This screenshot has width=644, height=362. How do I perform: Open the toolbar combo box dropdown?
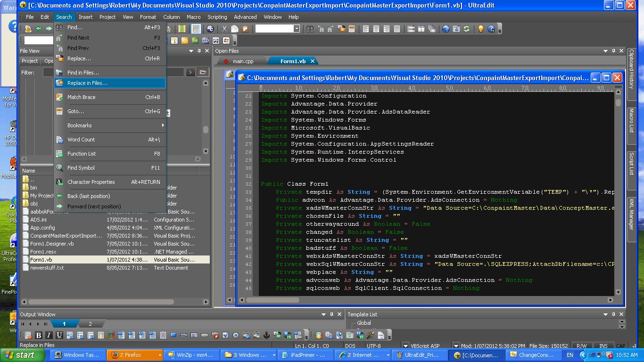point(296,29)
